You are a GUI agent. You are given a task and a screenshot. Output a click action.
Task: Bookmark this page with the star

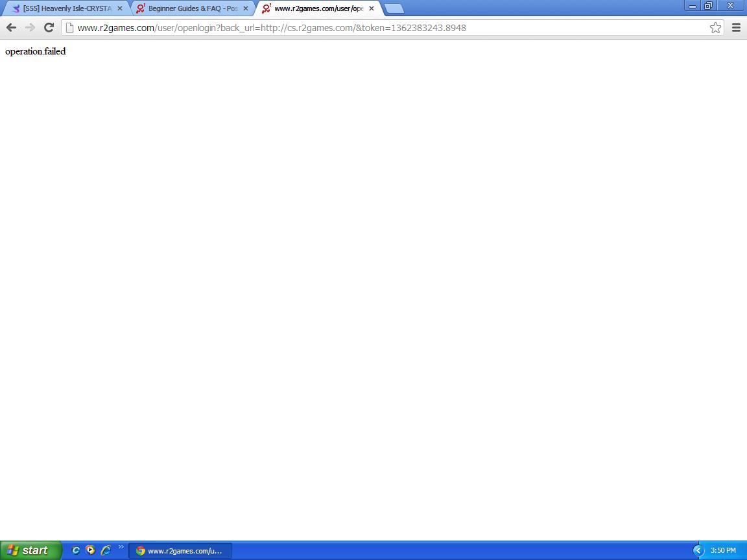[715, 27]
